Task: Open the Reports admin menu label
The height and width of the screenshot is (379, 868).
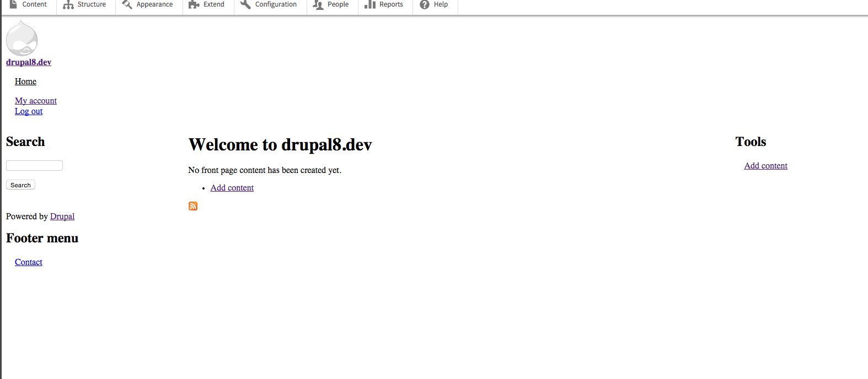Action: pyautogui.click(x=391, y=4)
